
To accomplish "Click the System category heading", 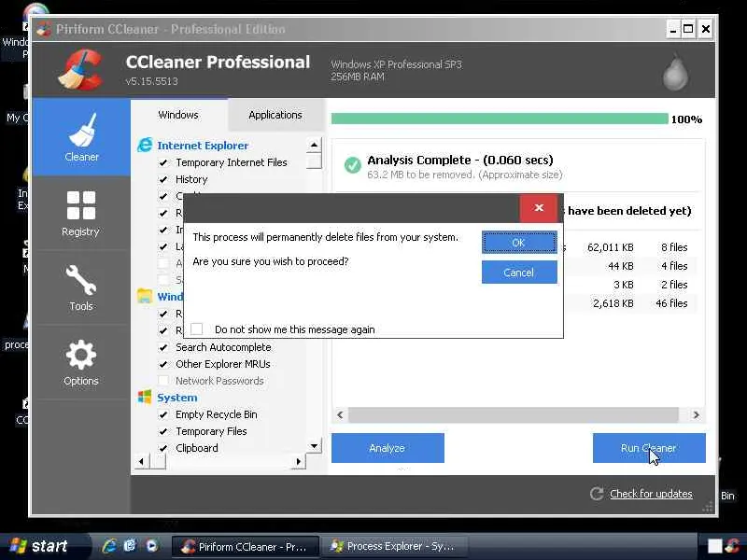I will tap(177, 398).
